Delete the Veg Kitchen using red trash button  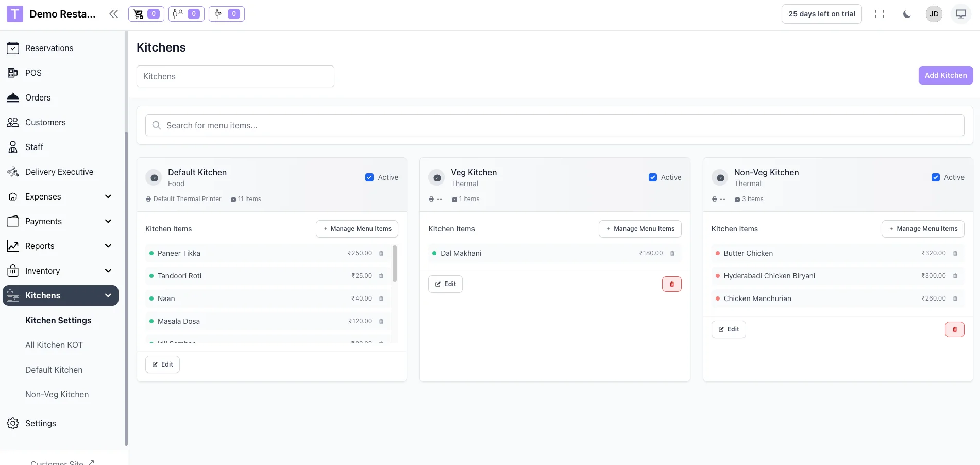tap(671, 284)
